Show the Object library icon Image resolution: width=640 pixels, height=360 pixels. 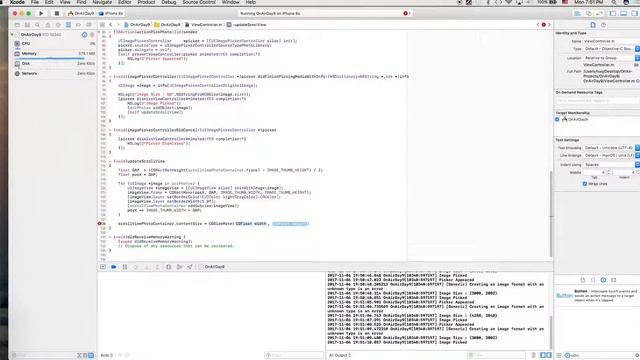(603, 280)
